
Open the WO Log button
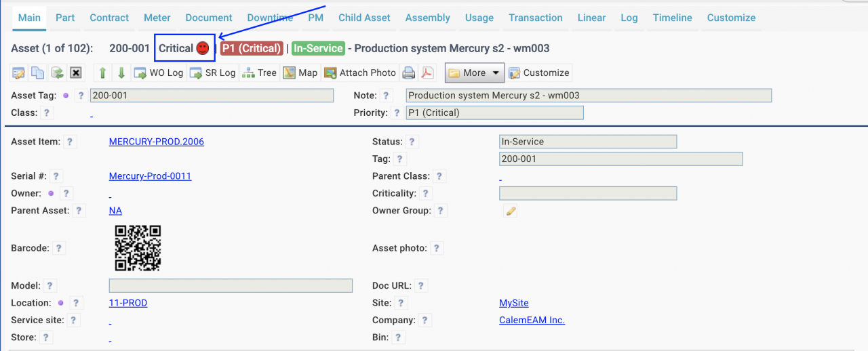click(x=159, y=73)
